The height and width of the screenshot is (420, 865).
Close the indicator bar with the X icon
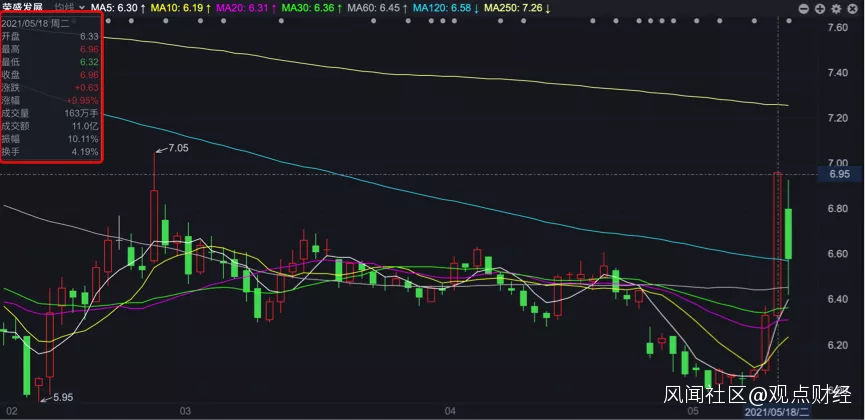tap(853, 9)
